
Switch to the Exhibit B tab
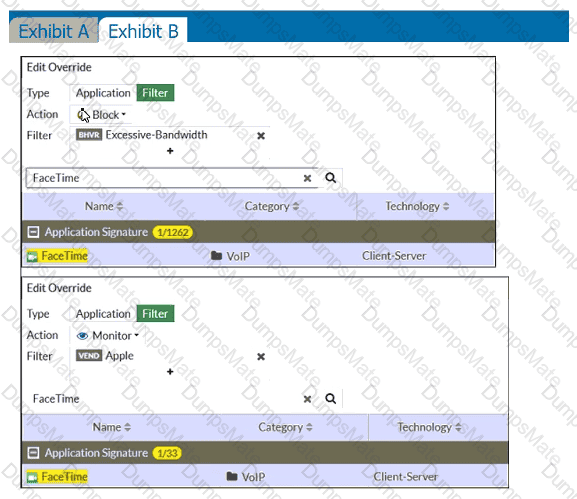point(143,31)
